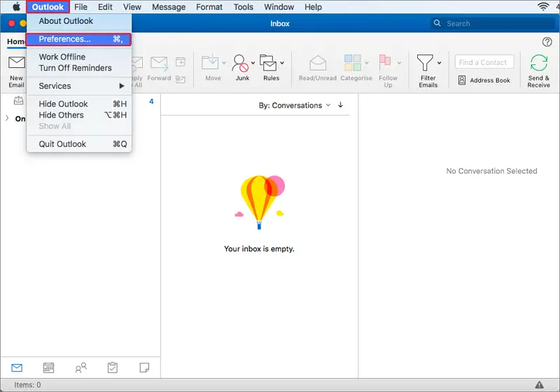Open the Services submenu

79,86
